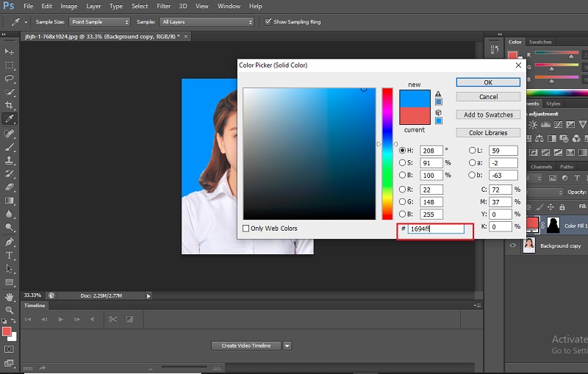This screenshot has width=588, height=374.
Task: Add a Brightness/Contrast adjustment
Action: click(533, 125)
